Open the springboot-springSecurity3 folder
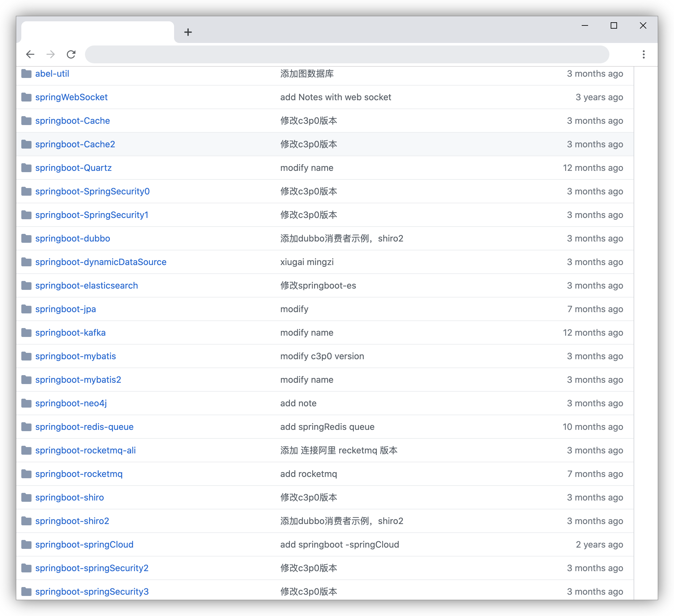This screenshot has height=616, width=674. (x=92, y=591)
